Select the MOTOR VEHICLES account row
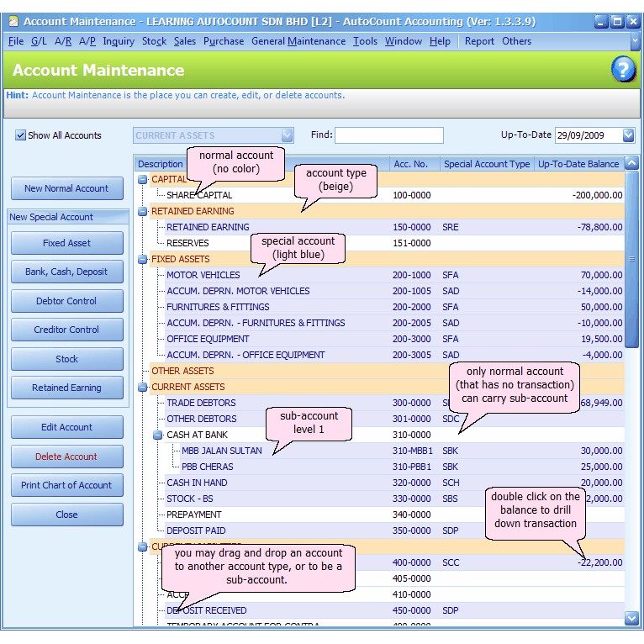The width and height of the screenshot is (644, 644). tap(203, 275)
